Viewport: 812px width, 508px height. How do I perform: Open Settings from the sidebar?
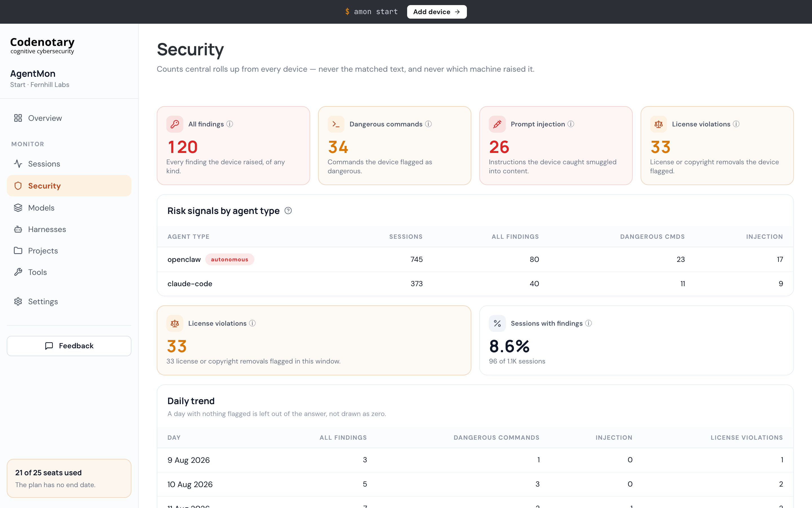point(69,301)
